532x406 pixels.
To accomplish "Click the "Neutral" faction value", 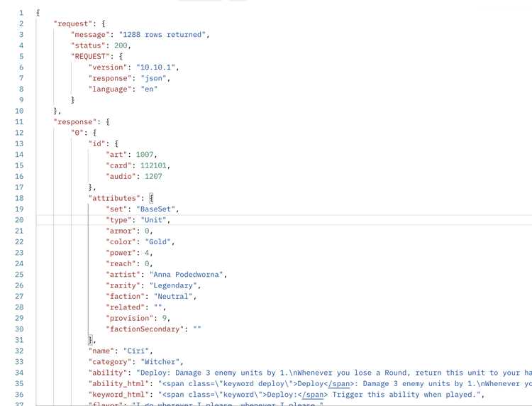I will coord(173,297).
